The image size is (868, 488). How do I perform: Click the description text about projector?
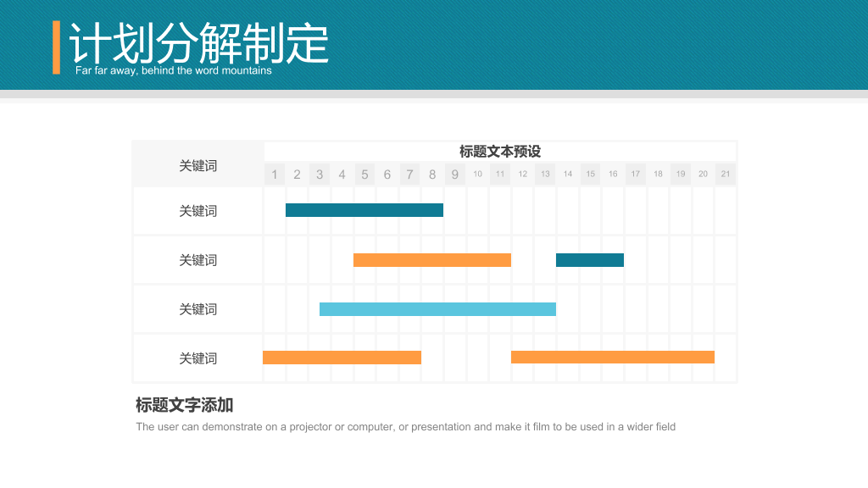[x=406, y=427]
